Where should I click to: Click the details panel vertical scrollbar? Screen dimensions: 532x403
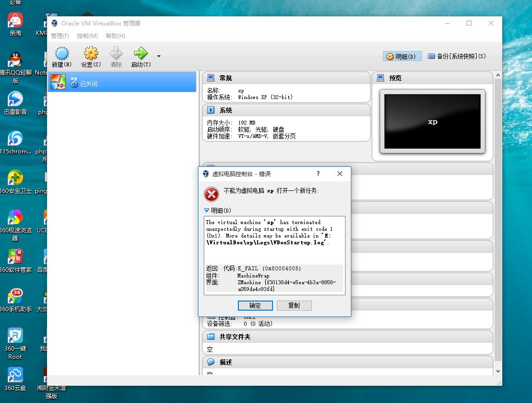(x=498, y=221)
